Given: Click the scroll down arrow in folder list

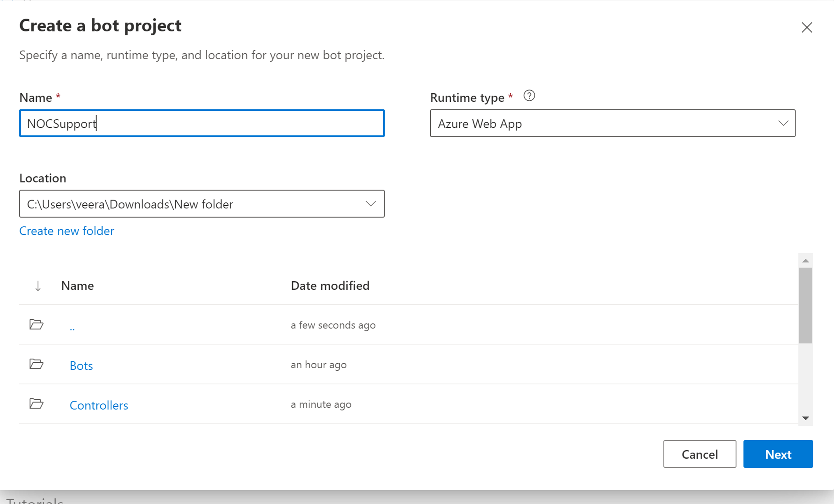Looking at the screenshot, I should pos(806,418).
